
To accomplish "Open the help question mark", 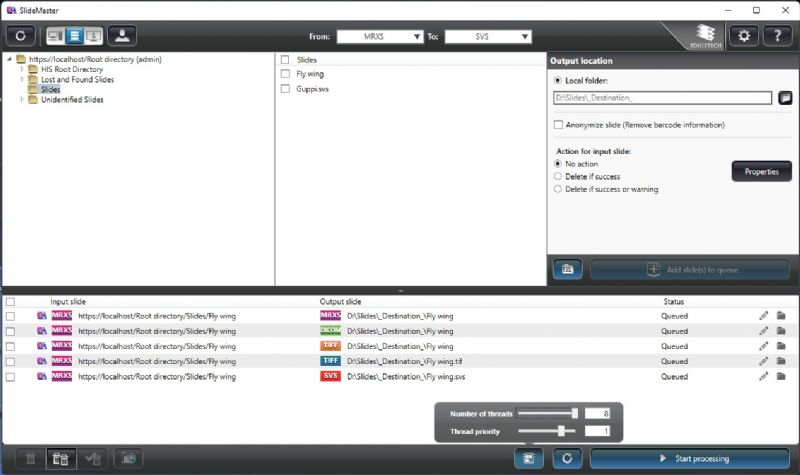I will [x=777, y=36].
